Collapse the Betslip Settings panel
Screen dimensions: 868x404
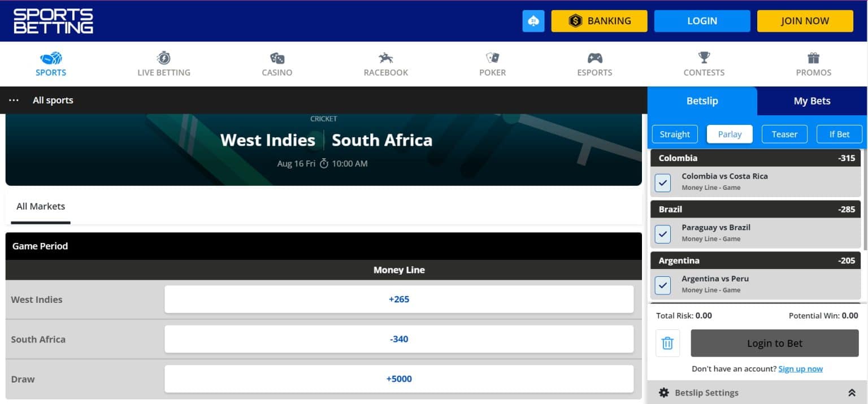[x=853, y=392]
